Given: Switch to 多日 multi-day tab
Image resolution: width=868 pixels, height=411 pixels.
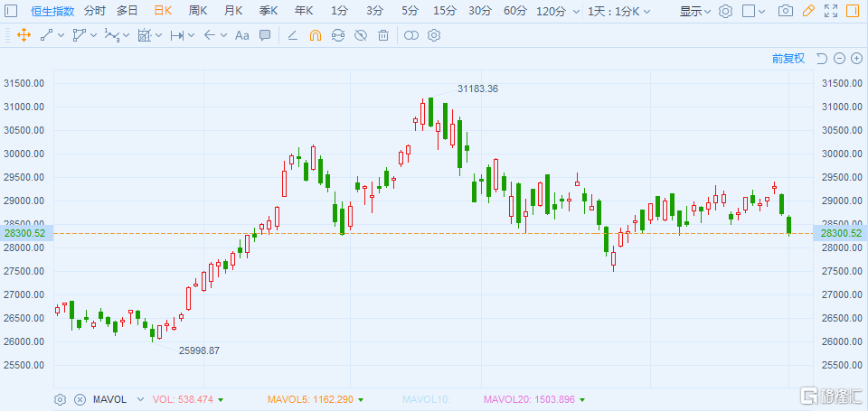Looking at the screenshot, I should (x=127, y=11).
